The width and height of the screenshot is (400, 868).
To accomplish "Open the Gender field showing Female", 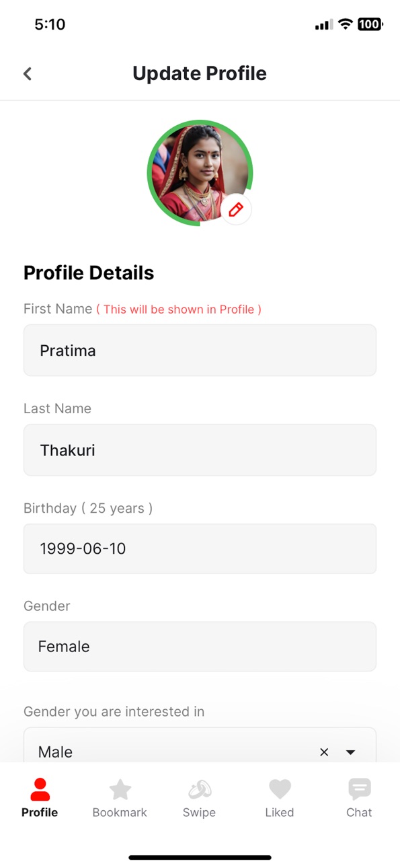I will [x=200, y=647].
